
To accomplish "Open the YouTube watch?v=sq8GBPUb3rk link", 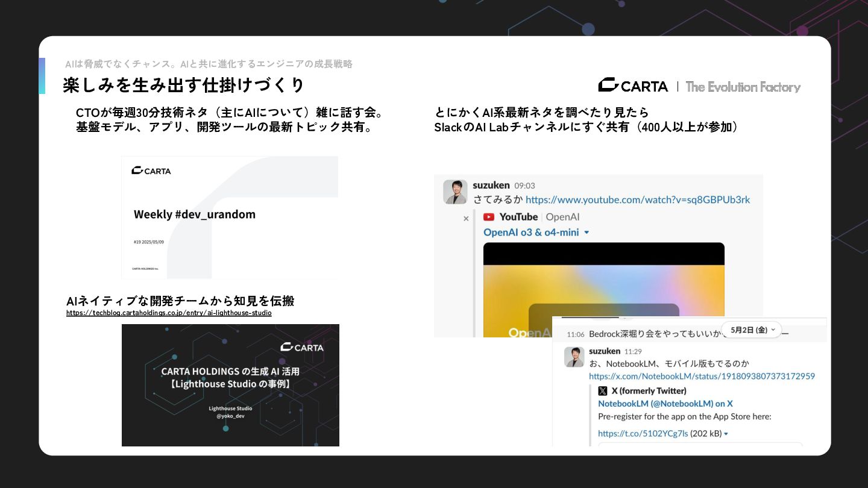I will tap(638, 199).
